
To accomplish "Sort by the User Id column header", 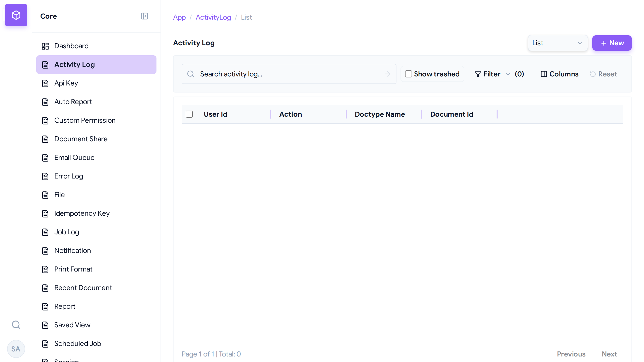I will click(215, 114).
